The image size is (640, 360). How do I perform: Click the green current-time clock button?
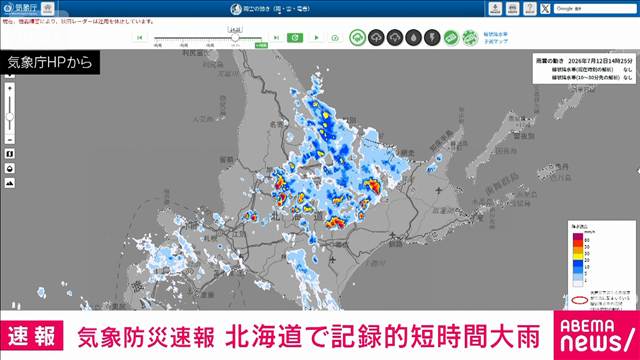click(295, 38)
